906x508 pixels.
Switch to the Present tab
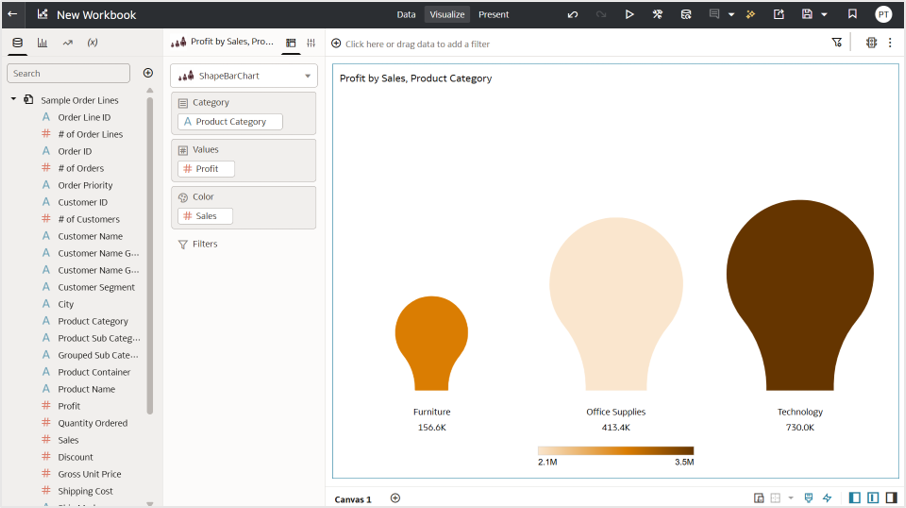[493, 15]
